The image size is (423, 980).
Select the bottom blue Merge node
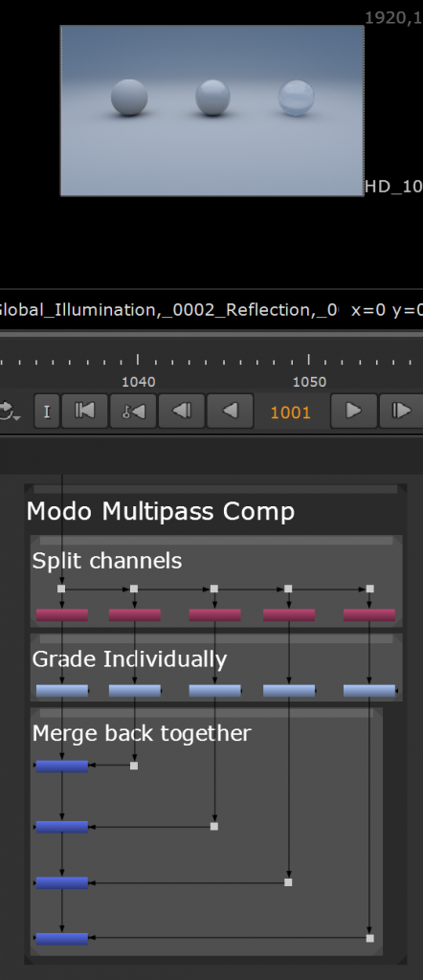tap(62, 939)
